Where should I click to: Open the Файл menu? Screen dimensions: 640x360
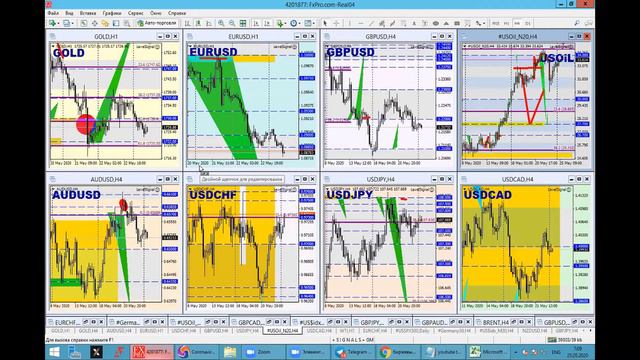tap(53, 13)
